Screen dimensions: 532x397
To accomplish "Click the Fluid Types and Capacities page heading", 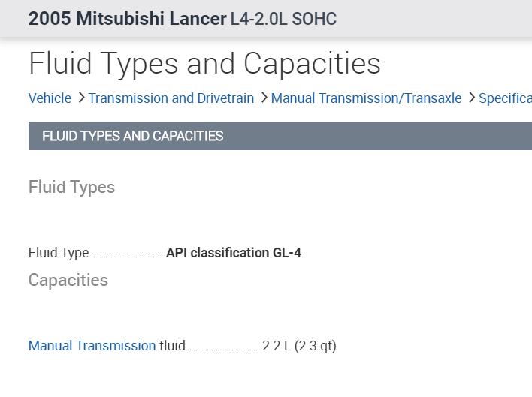I will point(204,64).
